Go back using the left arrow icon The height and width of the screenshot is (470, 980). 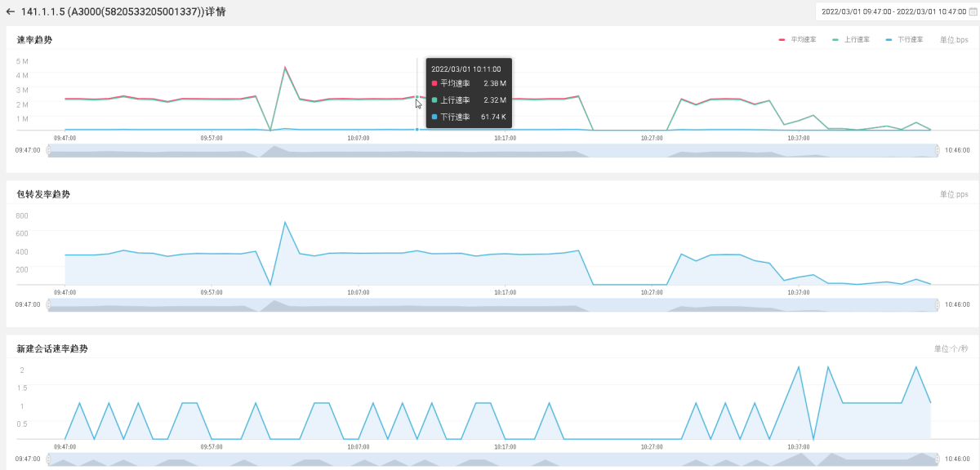pos(10,12)
